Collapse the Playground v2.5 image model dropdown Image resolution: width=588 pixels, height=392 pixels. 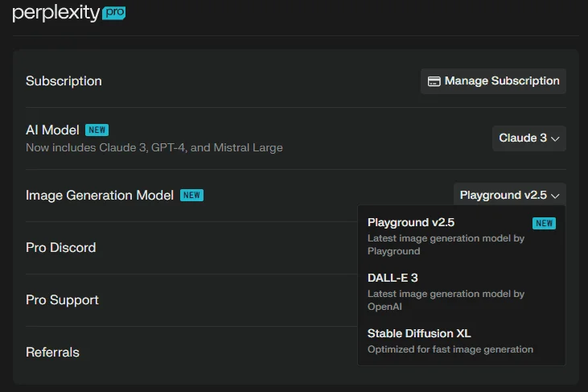(510, 195)
